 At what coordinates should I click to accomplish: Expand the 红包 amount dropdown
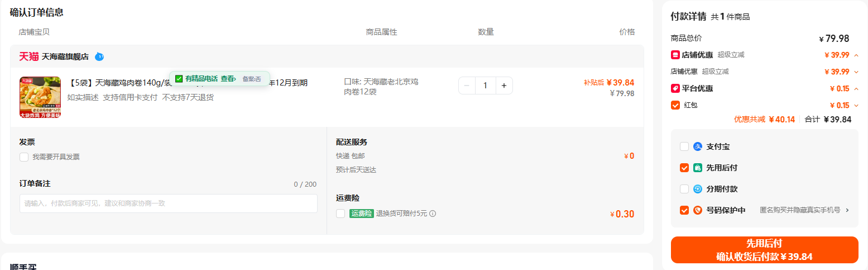[x=856, y=105]
